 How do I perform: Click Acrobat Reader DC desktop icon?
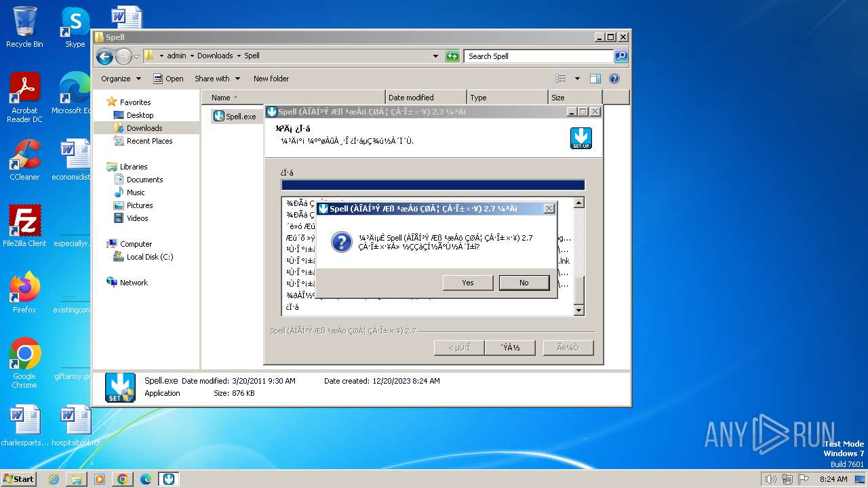[24, 98]
